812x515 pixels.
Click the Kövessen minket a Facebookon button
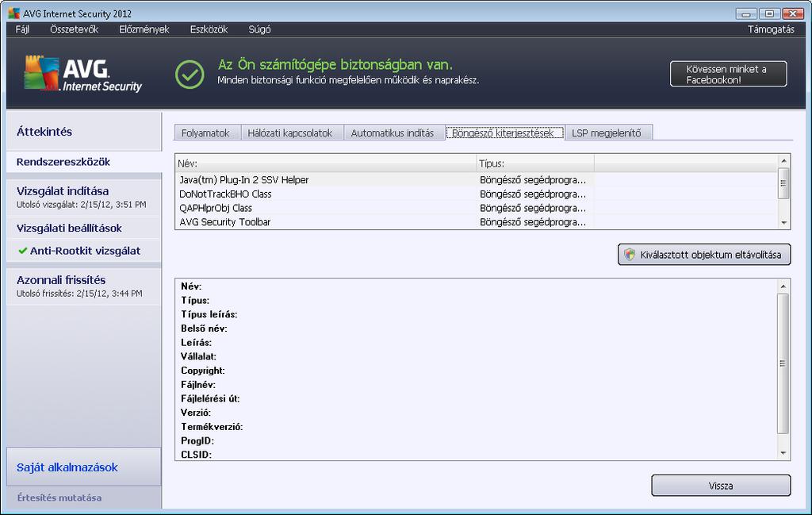point(728,74)
